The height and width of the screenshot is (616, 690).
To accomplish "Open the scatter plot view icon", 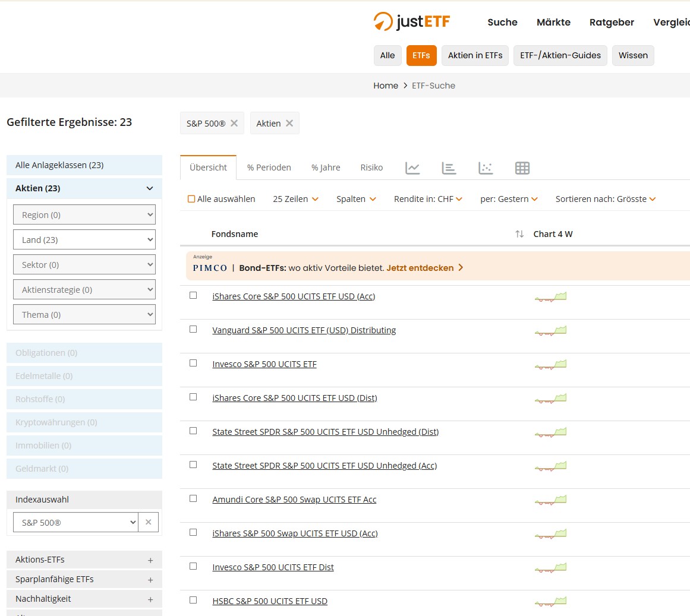I will click(x=486, y=168).
